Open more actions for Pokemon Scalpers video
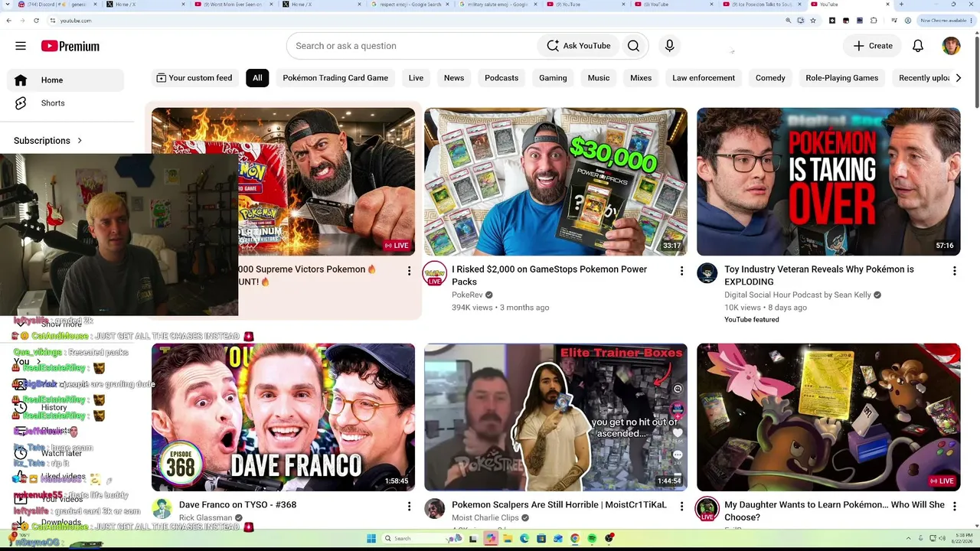The width and height of the screenshot is (980, 551). (x=681, y=507)
